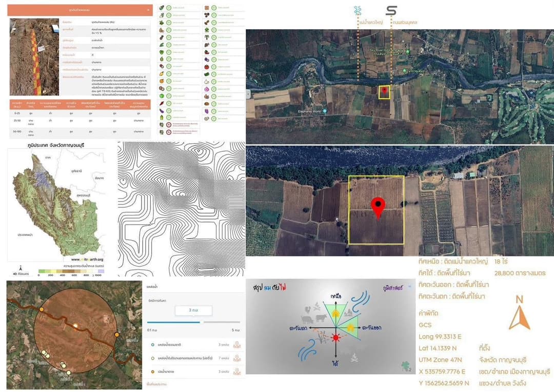Click the first red not-suitable badge
The height and width of the screenshot is (392, 554).
click(169, 125)
